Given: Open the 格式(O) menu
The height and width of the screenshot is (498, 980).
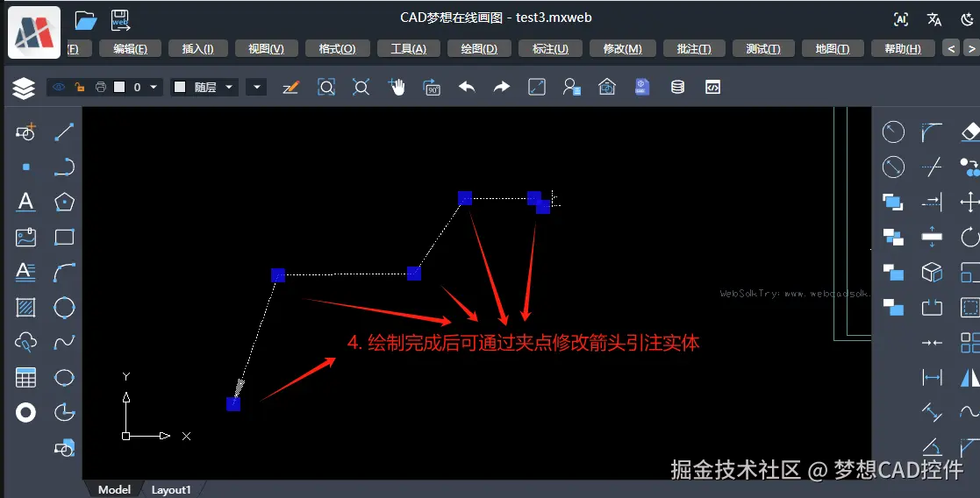Looking at the screenshot, I should (x=338, y=49).
